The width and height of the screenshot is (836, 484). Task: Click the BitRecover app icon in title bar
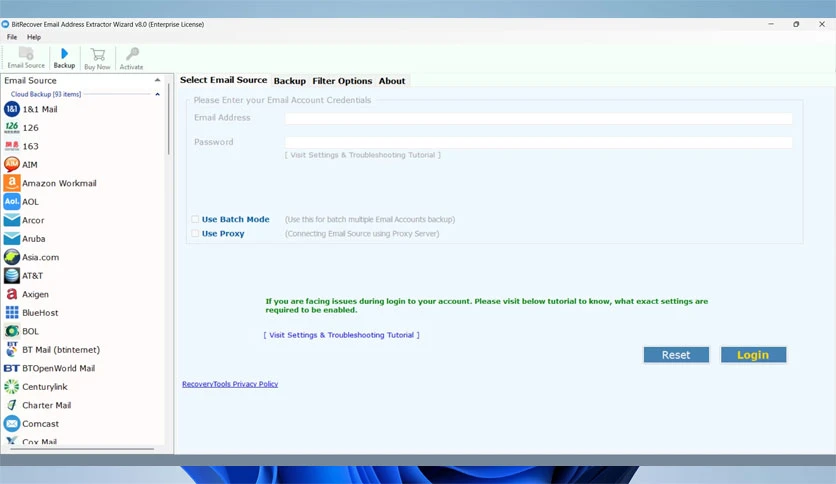(x=5, y=24)
